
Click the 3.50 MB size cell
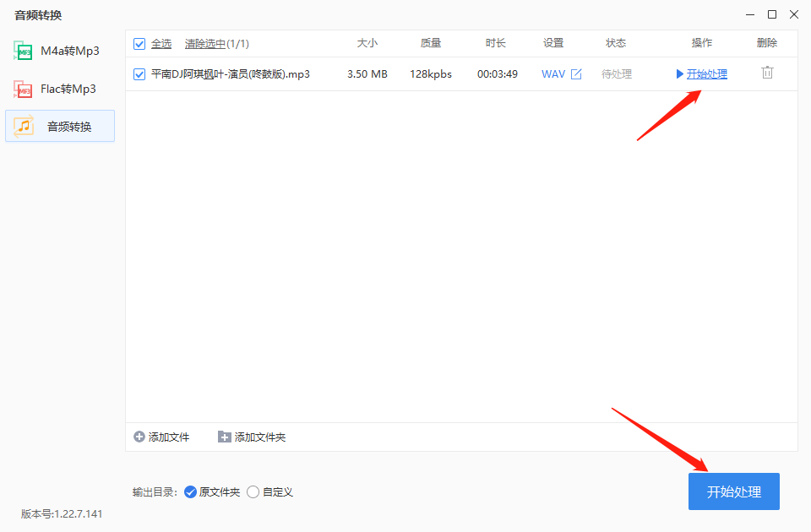click(367, 74)
